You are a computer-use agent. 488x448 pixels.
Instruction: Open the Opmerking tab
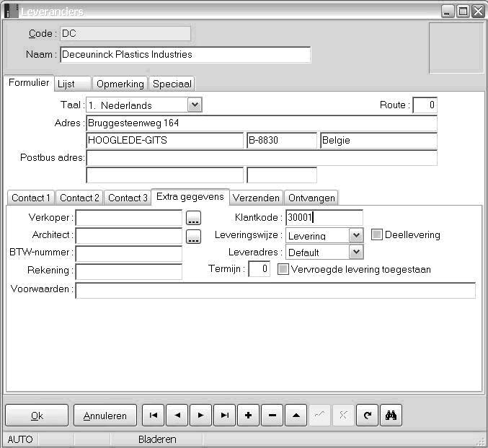120,84
